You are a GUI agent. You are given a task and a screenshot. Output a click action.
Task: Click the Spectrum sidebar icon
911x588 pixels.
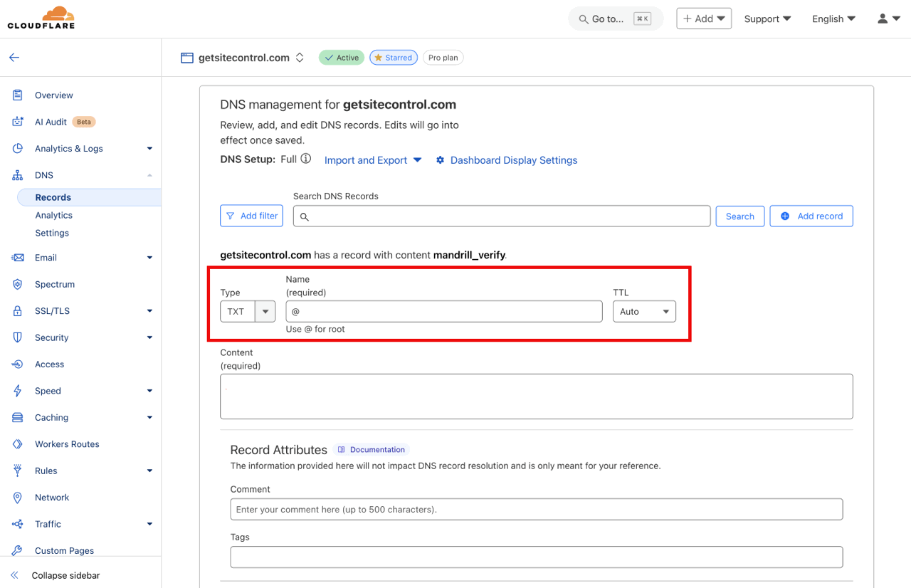(x=17, y=284)
